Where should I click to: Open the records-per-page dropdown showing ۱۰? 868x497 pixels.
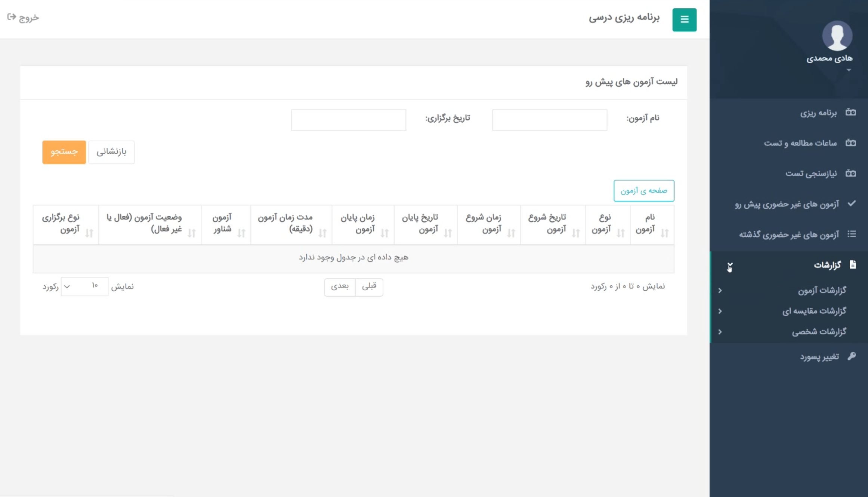point(84,286)
